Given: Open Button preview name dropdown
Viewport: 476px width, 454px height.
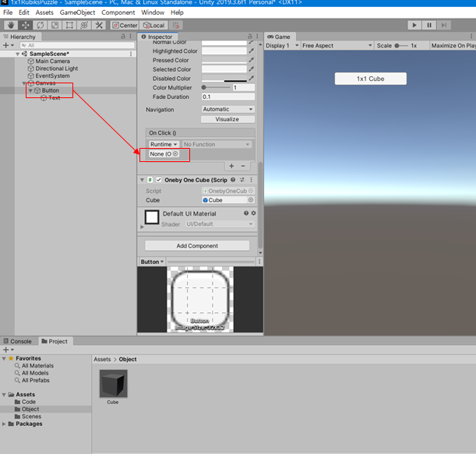Looking at the screenshot, I should pyautogui.click(x=152, y=262).
